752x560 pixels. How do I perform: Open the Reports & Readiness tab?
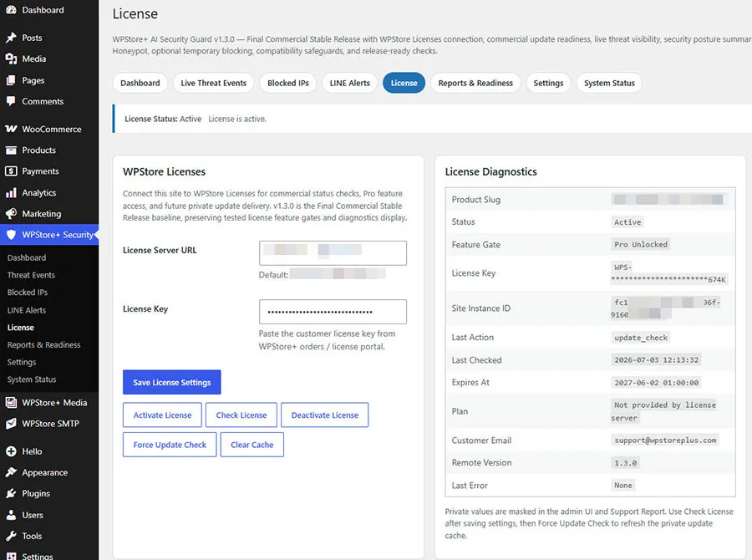[x=475, y=83]
